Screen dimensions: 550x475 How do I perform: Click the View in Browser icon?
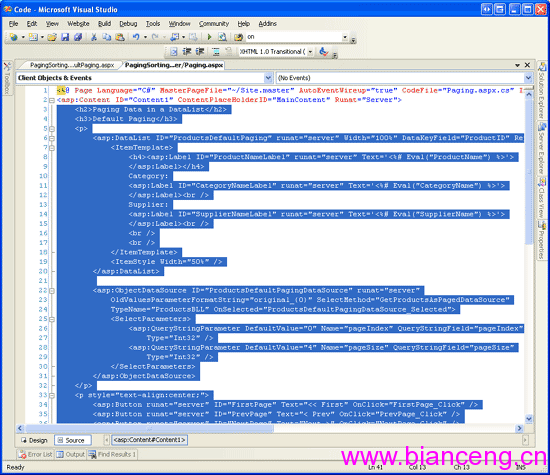point(222,37)
